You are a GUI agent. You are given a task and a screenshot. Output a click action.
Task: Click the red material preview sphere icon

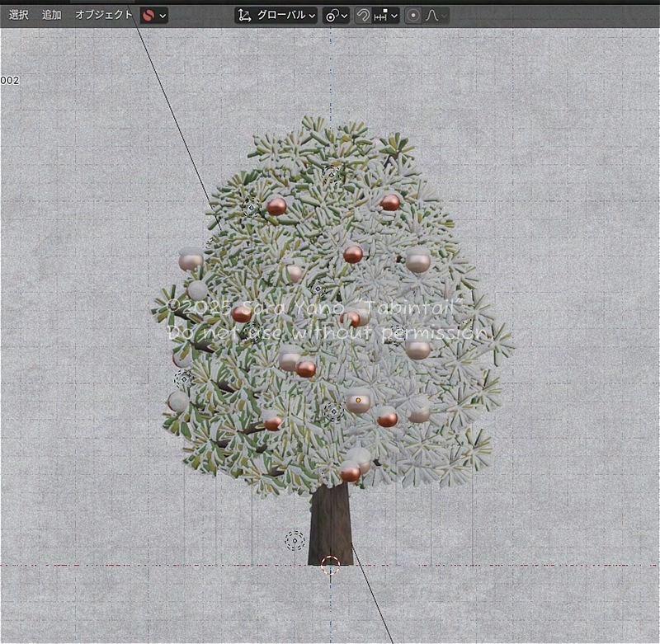[x=148, y=15]
